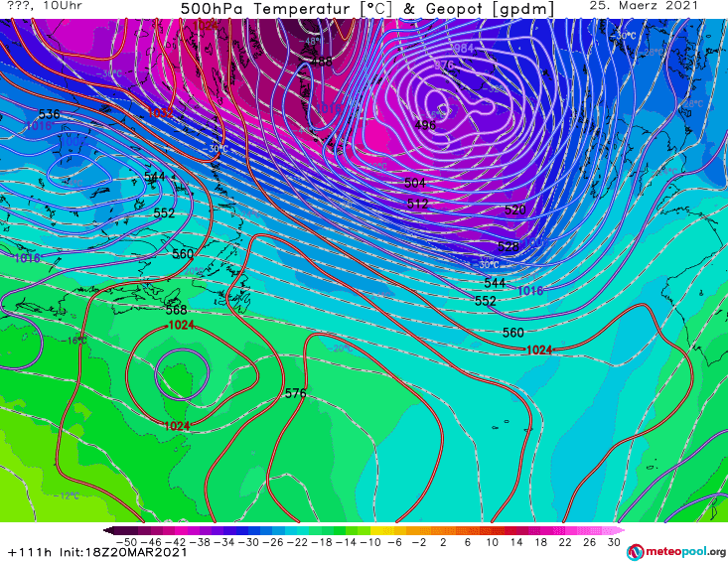Click the '-14' value on color scale
This screenshot has height=562, width=728.
click(347, 542)
